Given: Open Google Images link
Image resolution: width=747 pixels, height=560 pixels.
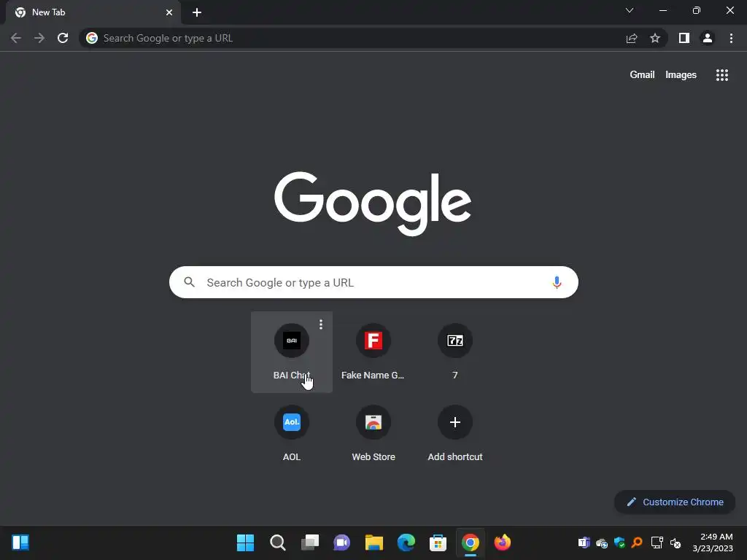Looking at the screenshot, I should click(681, 75).
